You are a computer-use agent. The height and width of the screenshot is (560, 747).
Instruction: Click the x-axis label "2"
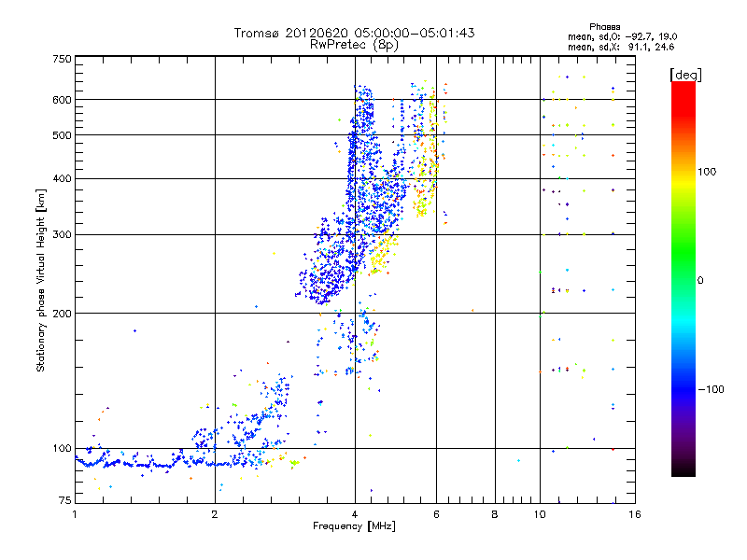pos(215,514)
